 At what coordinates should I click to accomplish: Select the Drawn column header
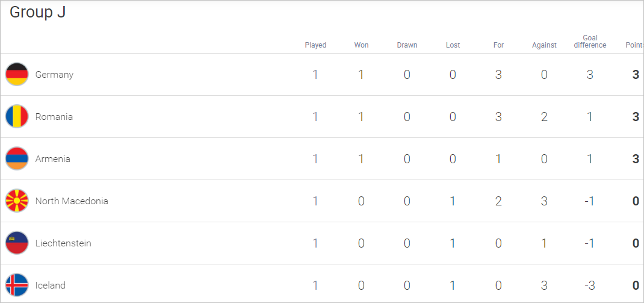pos(407,45)
